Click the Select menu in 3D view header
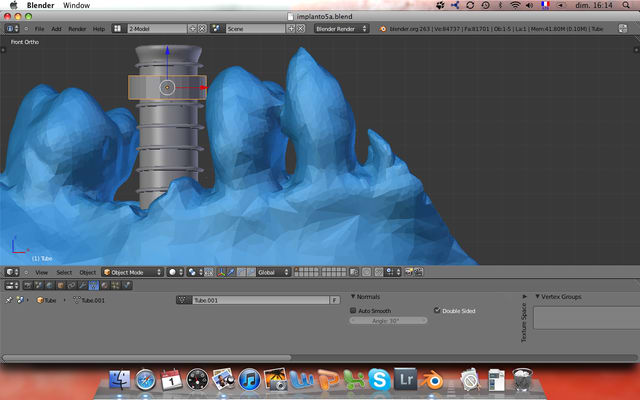The image size is (640, 400). pyautogui.click(x=64, y=272)
